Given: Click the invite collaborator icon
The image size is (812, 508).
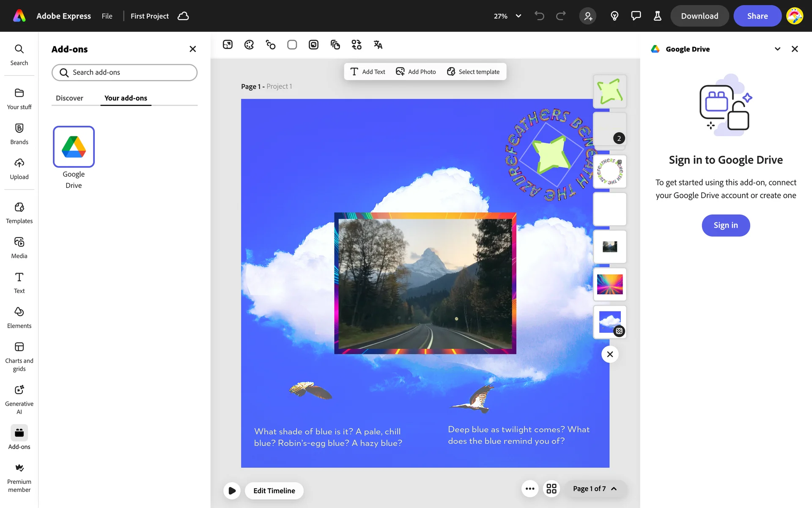Looking at the screenshot, I should [x=588, y=16].
